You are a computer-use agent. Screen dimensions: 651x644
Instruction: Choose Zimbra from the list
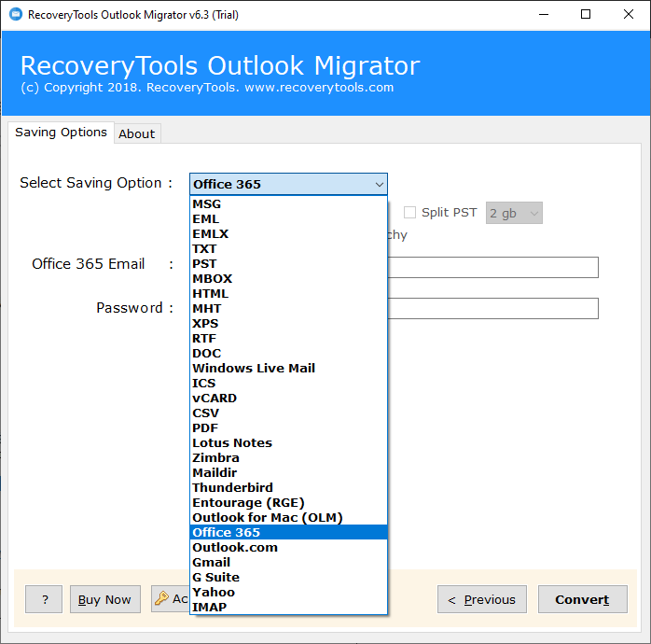click(288, 458)
